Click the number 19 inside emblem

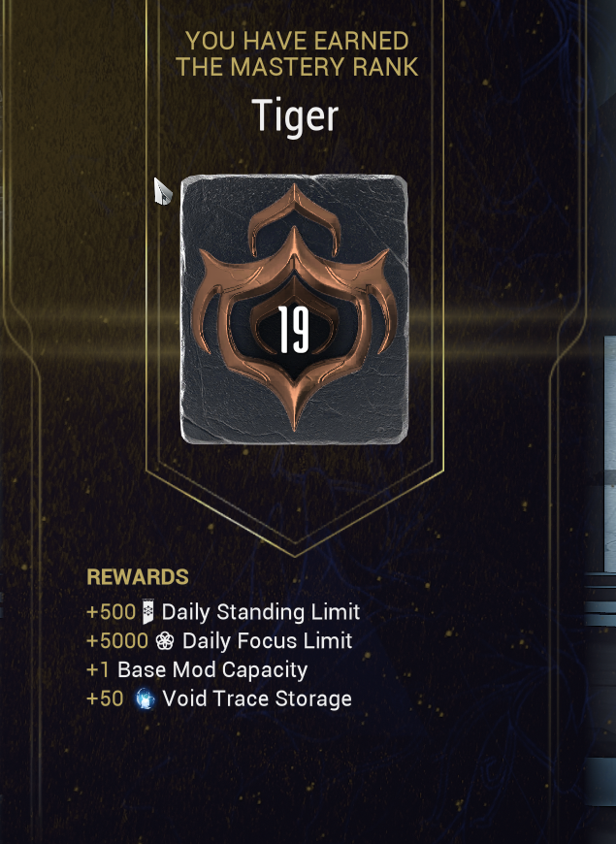point(294,331)
